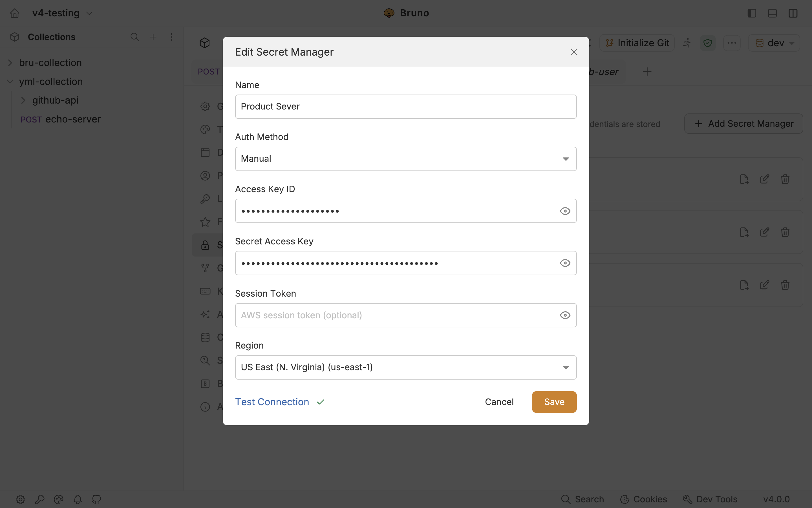
Task: Close the Edit Secret Manager dialog
Action: (574, 52)
